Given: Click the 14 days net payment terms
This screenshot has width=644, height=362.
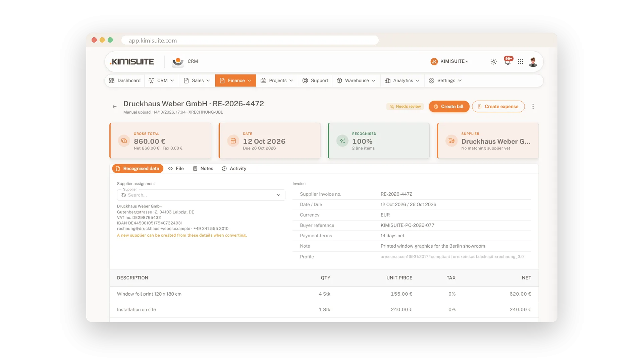Looking at the screenshot, I should pos(392,236).
